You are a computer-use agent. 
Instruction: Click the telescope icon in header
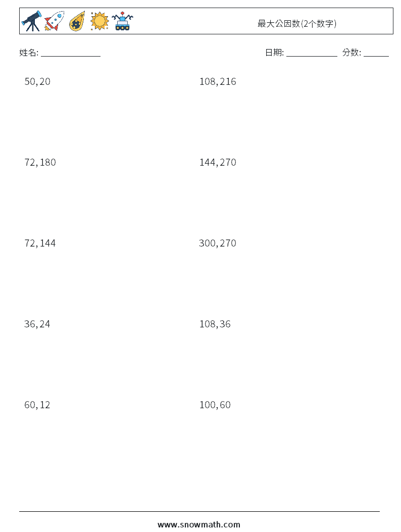tap(32, 21)
